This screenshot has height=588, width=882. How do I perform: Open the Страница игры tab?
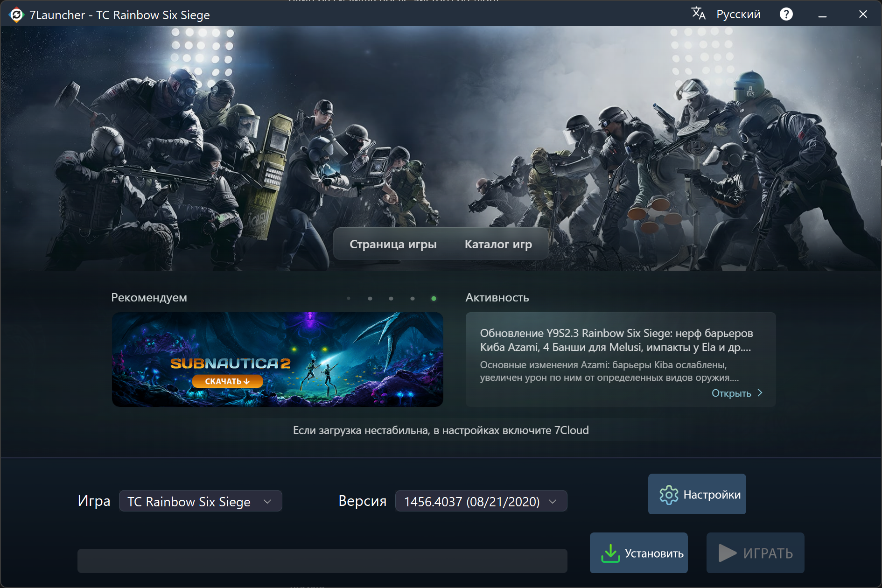pyautogui.click(x=393, y=244)
